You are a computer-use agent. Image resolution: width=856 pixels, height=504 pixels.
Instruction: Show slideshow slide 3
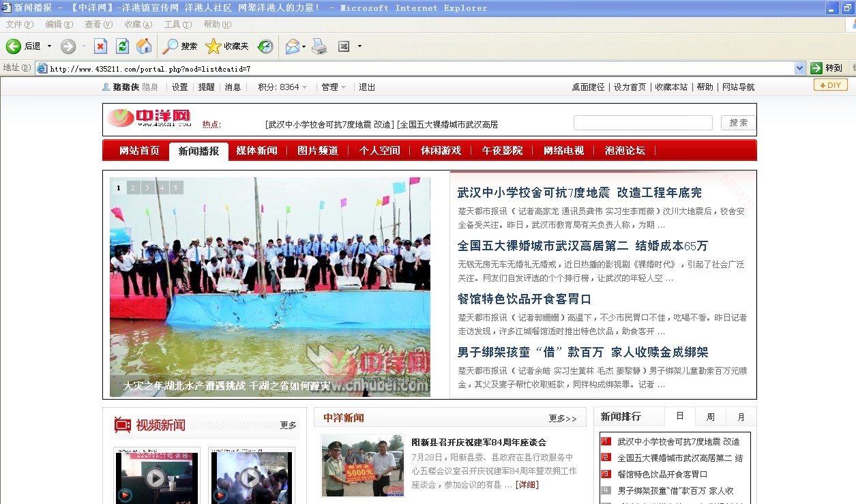[x=147, y=188]
